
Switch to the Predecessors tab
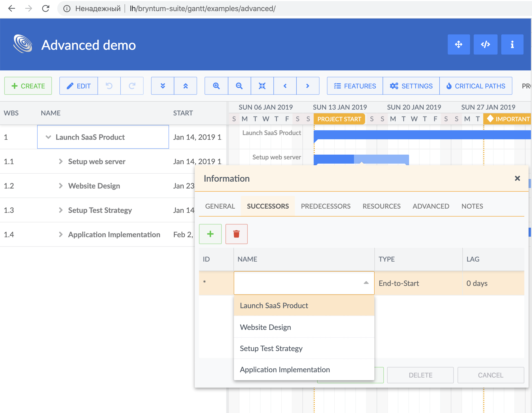(x=326, y=206)
